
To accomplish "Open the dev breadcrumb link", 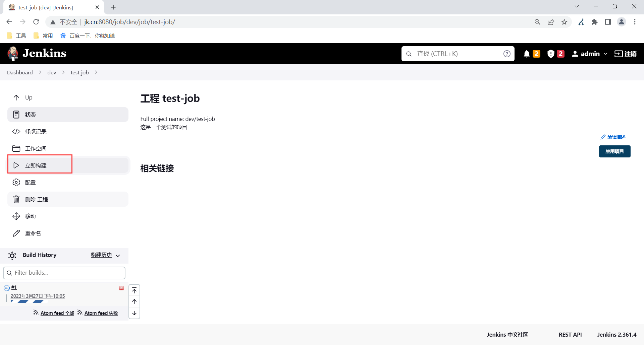I will click(52, 72).
